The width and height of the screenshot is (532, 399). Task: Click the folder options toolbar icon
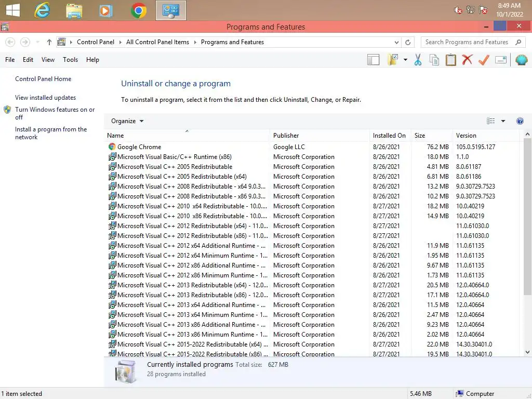click(x=393, y=60)
